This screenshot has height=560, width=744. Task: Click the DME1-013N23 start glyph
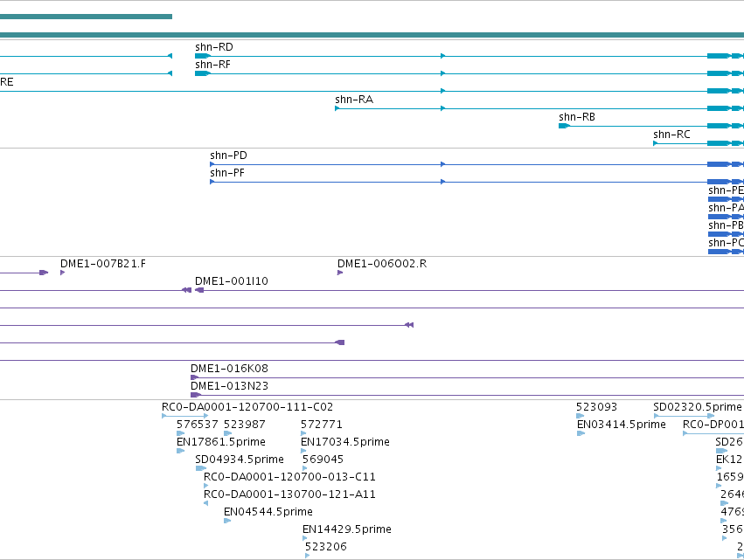point(196,395)
